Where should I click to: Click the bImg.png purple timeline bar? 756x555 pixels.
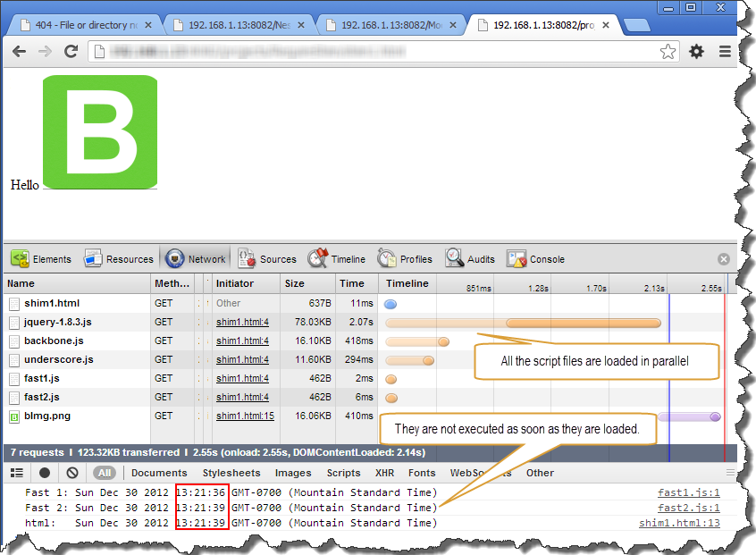[x=689, y=417]
